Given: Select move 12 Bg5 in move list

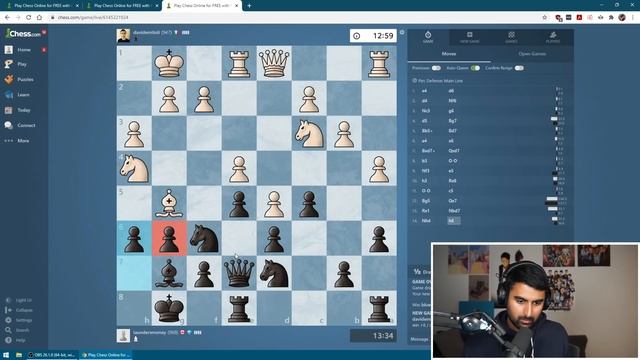Looking at the screenshot, I should [x=426, y=201].
